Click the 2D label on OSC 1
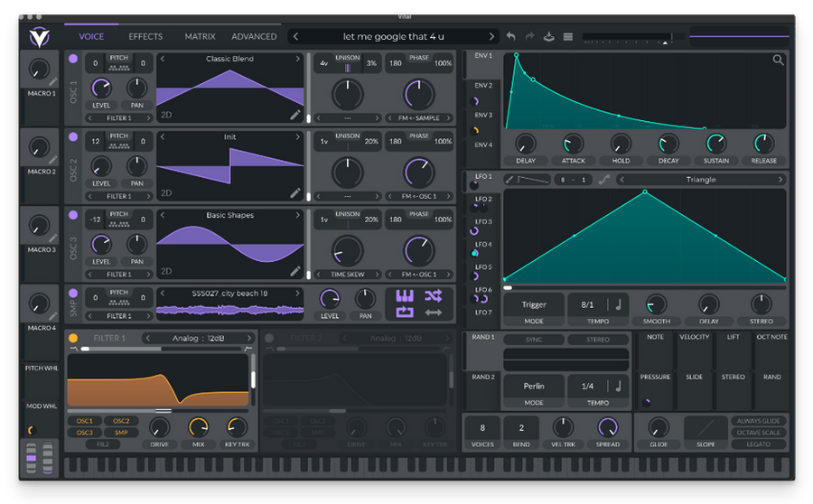The height and width of the screenshot is (504, 813). [166, 115]
